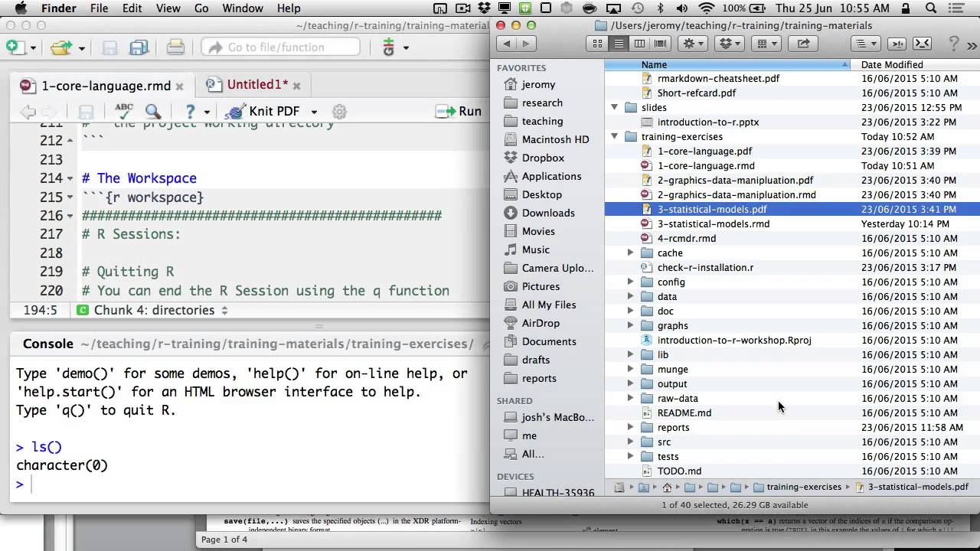Screen dimensions: 980x551
Task: Click the version control Git icon
Action: tap(388, 47)
